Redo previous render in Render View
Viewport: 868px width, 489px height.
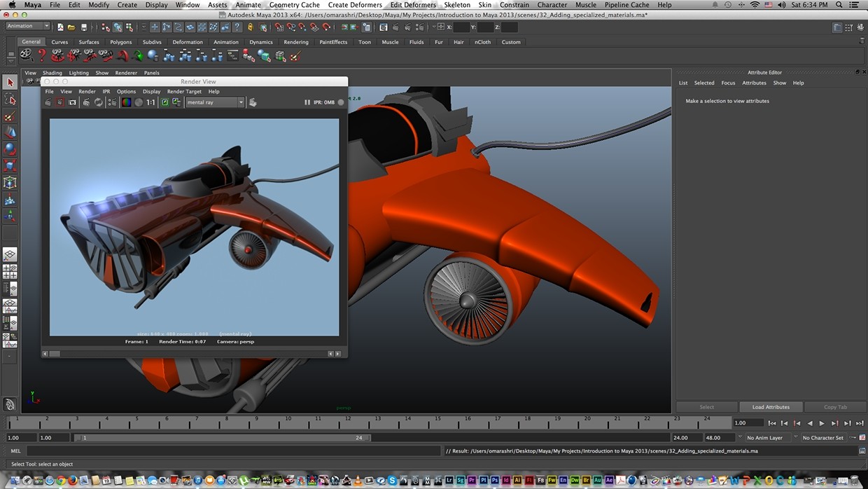(x=48, y=102)
